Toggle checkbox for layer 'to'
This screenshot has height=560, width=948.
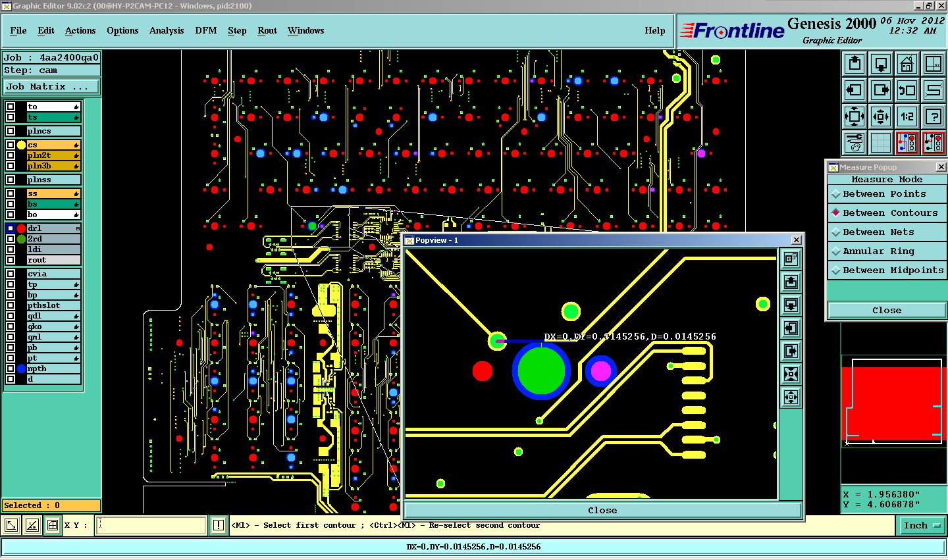coord(11,107)
